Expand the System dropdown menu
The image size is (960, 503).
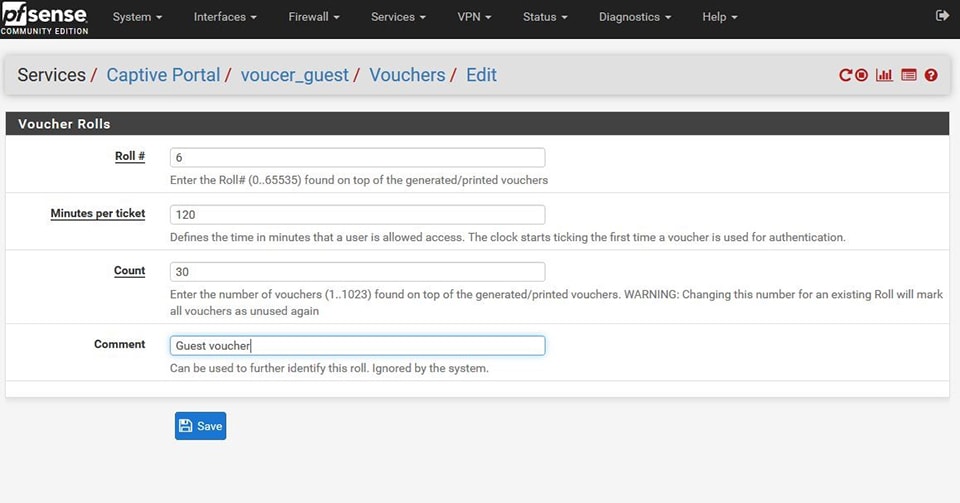137,17
